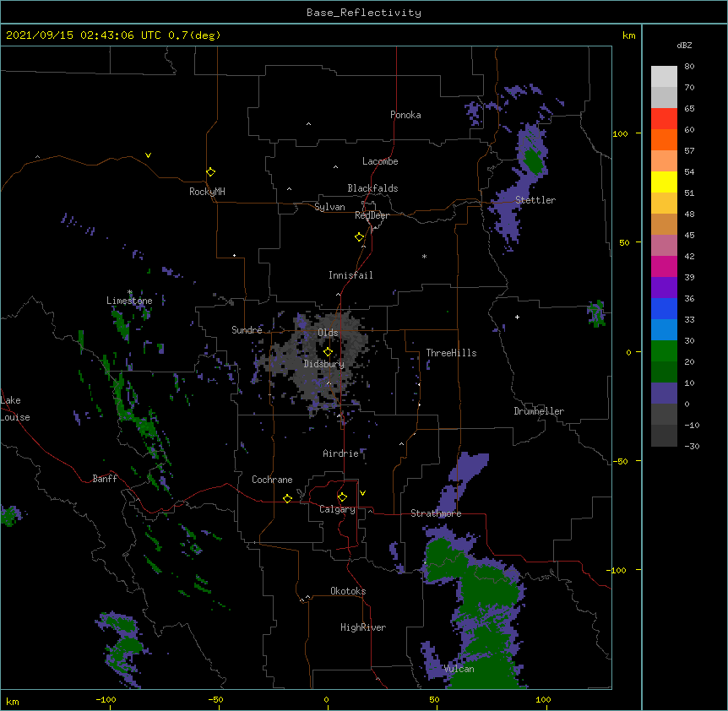
Task: Click the yellow diamond marker near RockyMH
Action: (x=211, y=172)
